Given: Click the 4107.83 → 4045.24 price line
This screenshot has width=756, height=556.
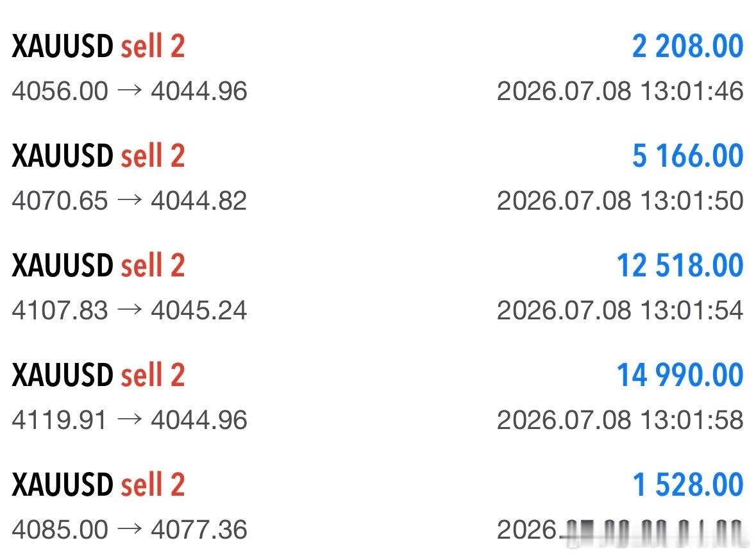Looking at the screenshot, I should (130, 310).
